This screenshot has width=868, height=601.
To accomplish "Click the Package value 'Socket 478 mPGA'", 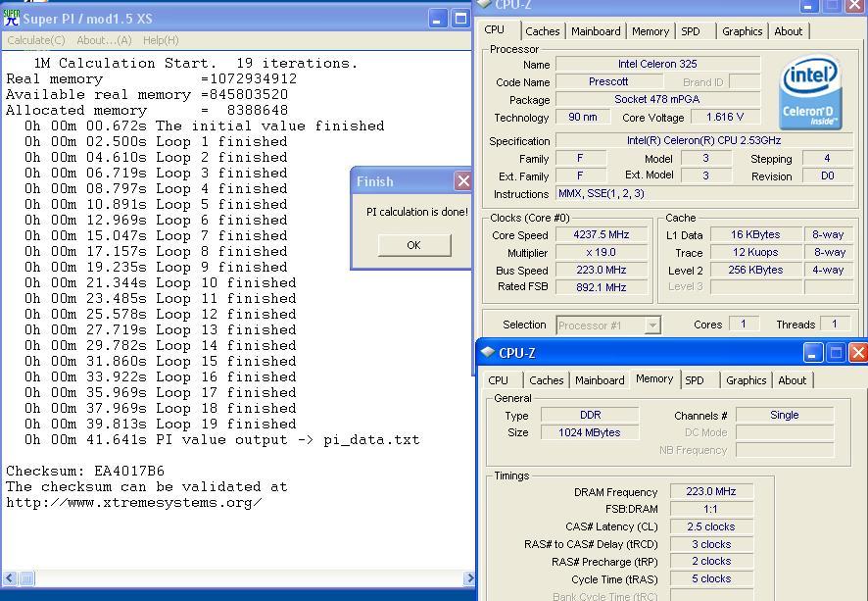I will click(x=657, y=100).
